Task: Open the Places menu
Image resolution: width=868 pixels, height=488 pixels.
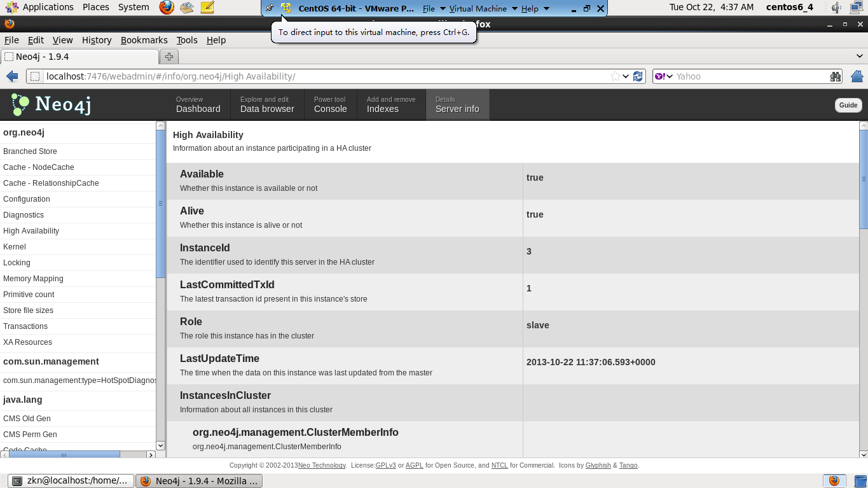Action: pyautogui.click(x=96, y=7)
